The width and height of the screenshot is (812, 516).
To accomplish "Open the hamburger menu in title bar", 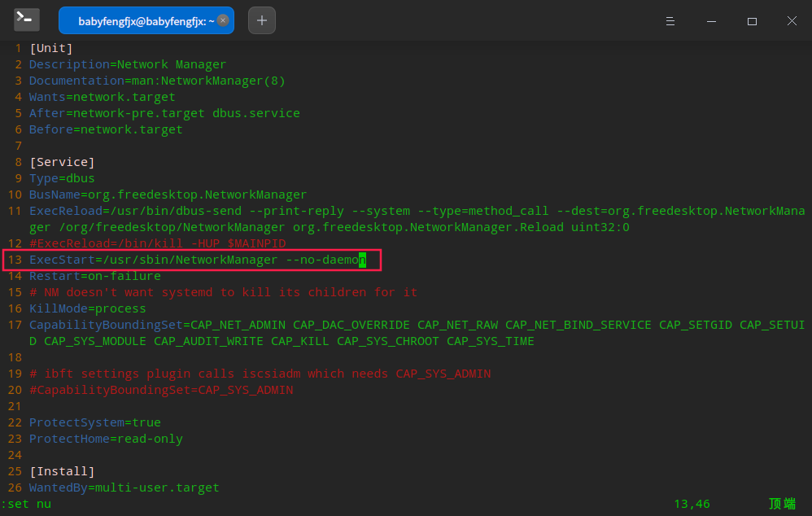I will [670, 20].
